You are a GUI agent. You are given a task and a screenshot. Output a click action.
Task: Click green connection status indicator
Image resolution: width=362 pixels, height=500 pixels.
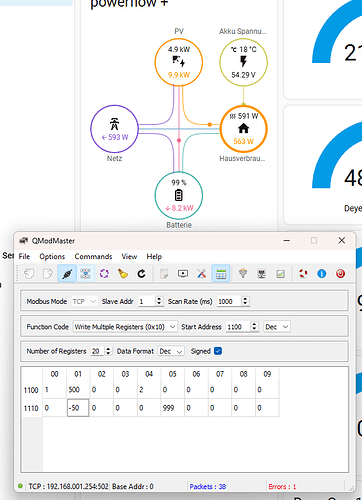(20, 486)
